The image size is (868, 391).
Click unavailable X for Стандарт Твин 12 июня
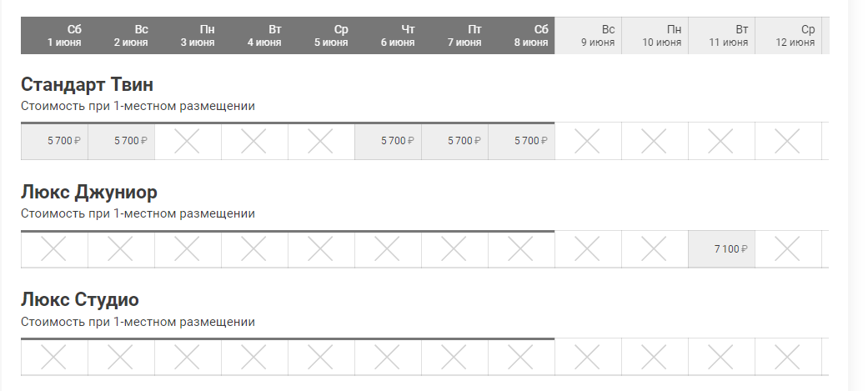click(788, 141)
